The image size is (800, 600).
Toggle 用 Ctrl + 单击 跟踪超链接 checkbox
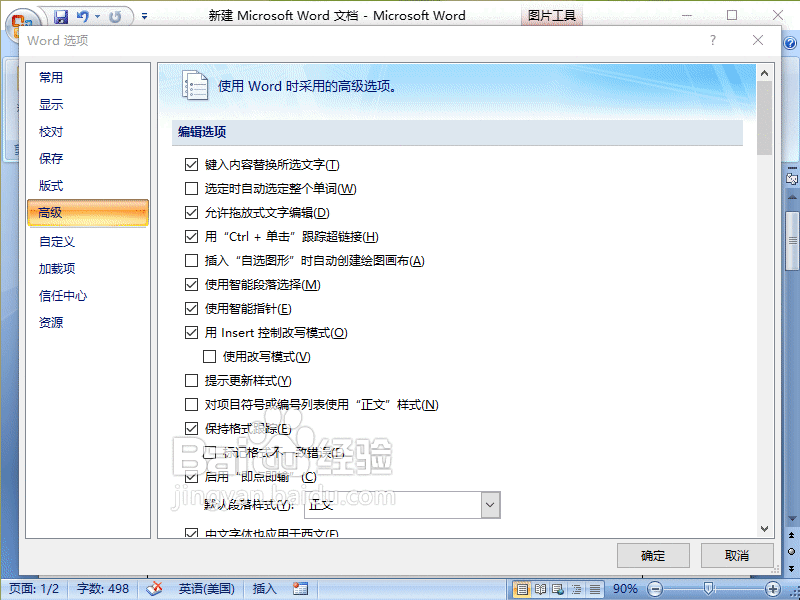point(191,237)
